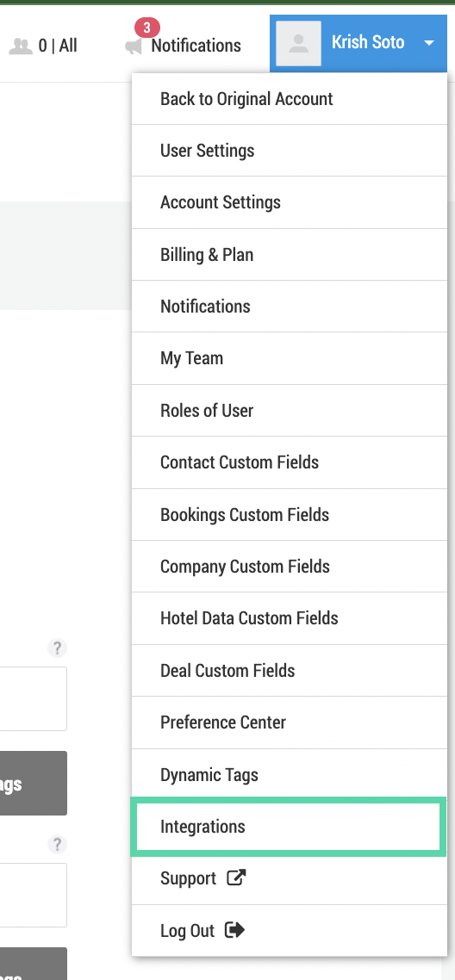Click the contacts people icon

[x=21, y=47]
